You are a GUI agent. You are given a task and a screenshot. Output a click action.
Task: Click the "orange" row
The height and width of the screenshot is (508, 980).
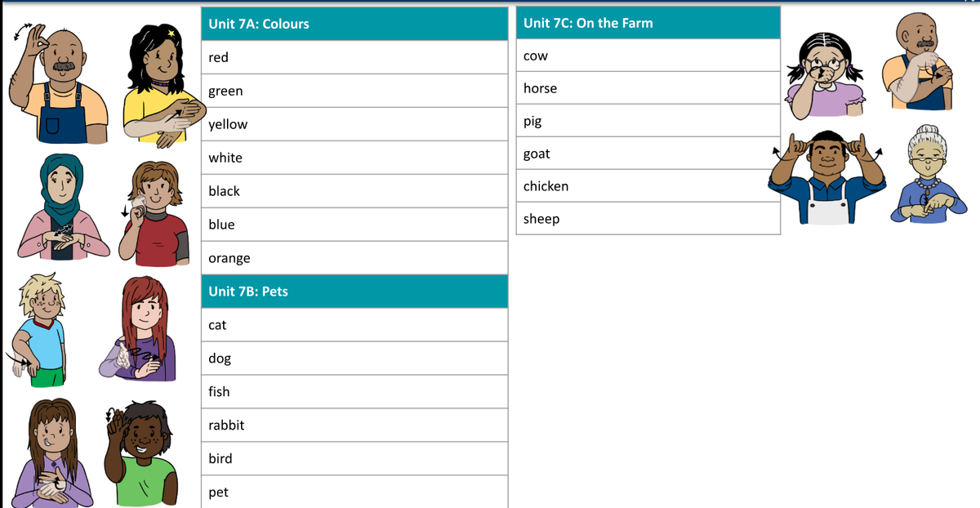pyautogui.click(x=354, y=258)
